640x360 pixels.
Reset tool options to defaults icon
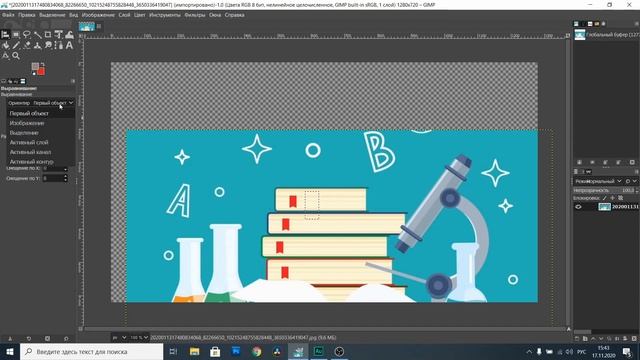point(66,338)
